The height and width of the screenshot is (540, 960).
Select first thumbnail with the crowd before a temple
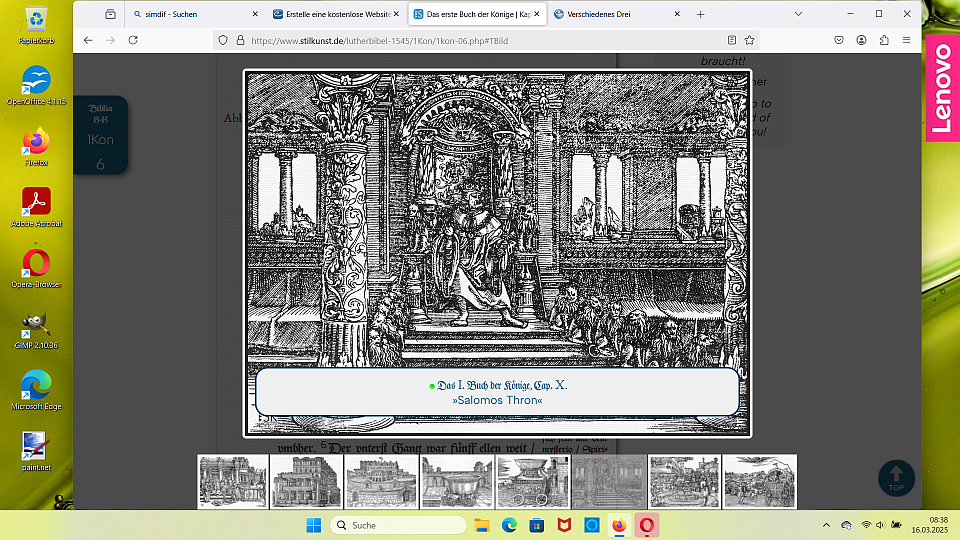[233, 482]
